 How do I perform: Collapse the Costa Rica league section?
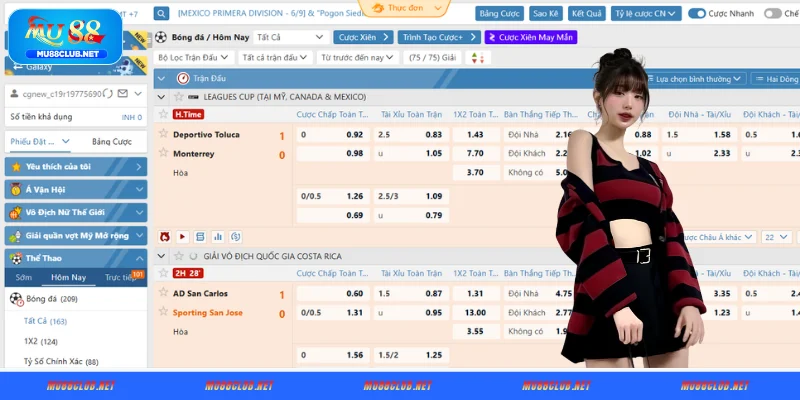coord(161,256)
